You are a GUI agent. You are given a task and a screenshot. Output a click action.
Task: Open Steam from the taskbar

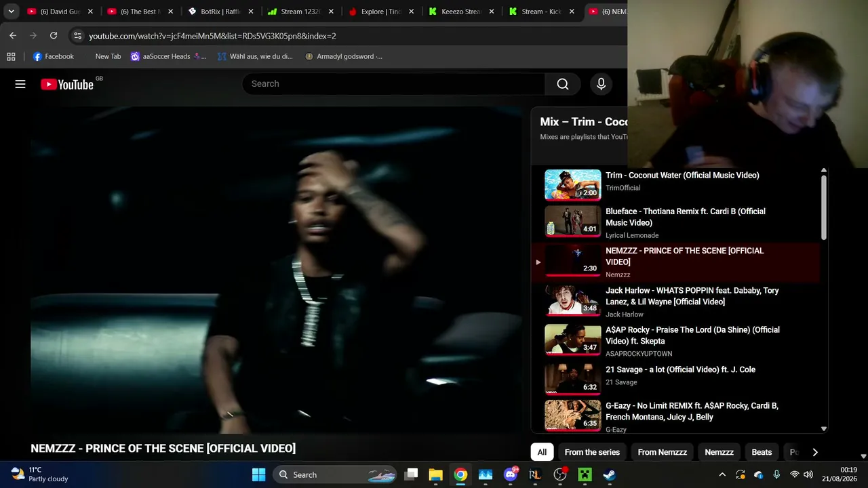[610, 474]
